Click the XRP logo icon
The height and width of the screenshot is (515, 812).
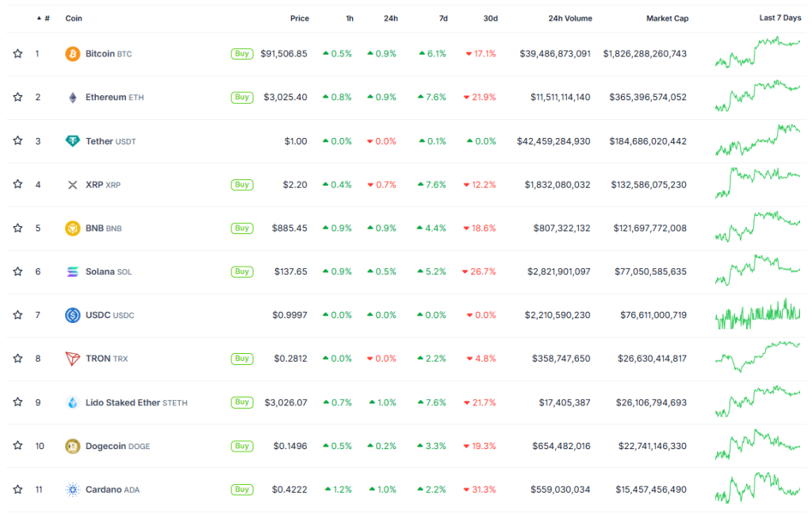[x=72, y=185]
